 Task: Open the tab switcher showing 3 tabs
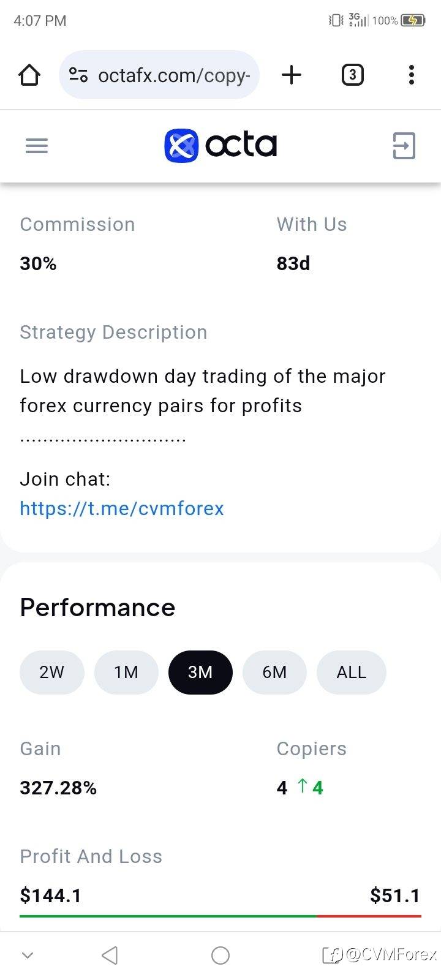pyautogui.click(x=352, y=75)
